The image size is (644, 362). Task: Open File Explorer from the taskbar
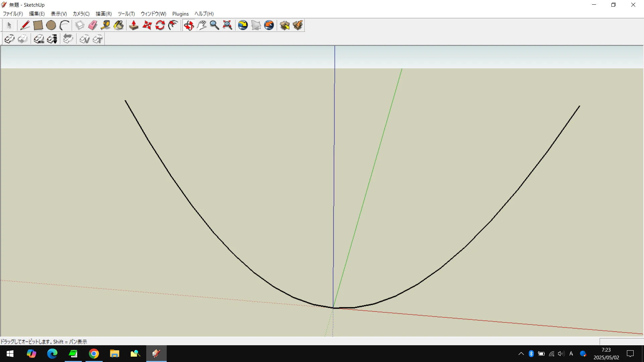click(x=115, y=354)
